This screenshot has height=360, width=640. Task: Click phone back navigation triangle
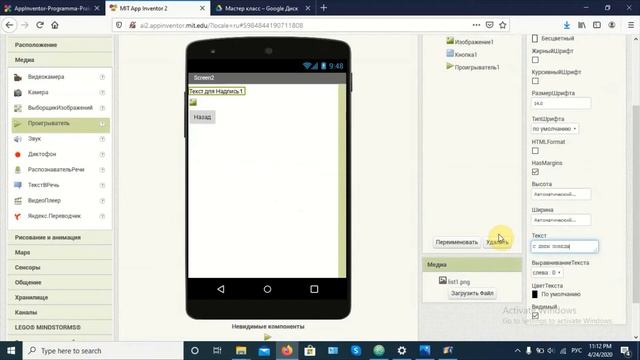tap(221, 289)
